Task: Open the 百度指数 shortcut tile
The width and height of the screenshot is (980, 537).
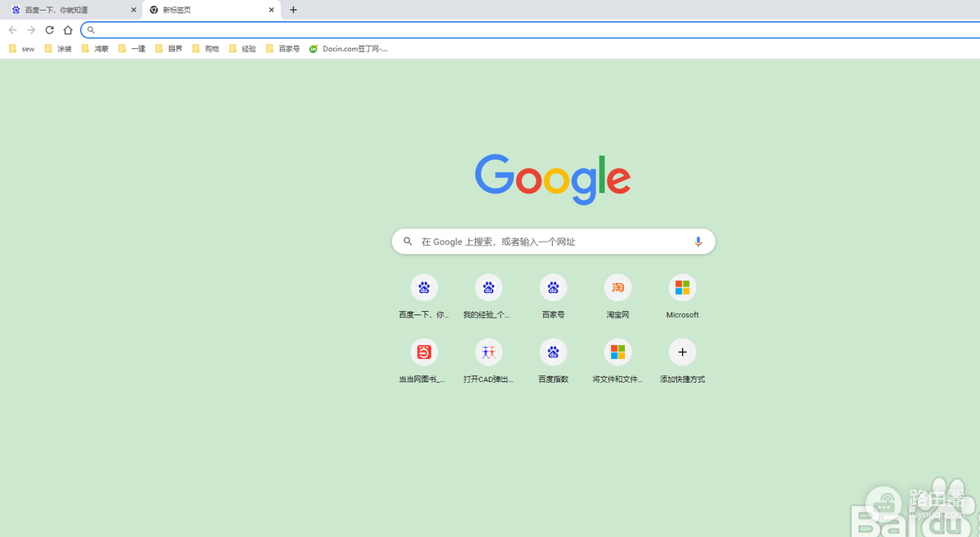Action: point(553,361)
